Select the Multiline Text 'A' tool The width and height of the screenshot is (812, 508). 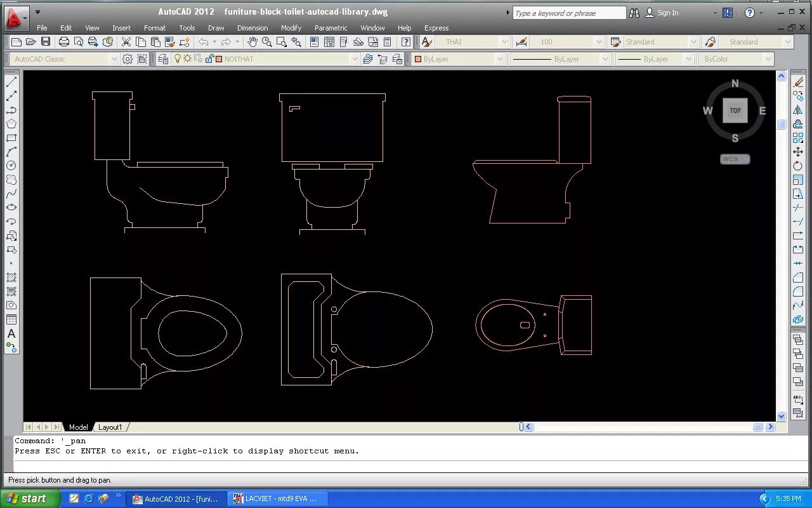[11, 333]
